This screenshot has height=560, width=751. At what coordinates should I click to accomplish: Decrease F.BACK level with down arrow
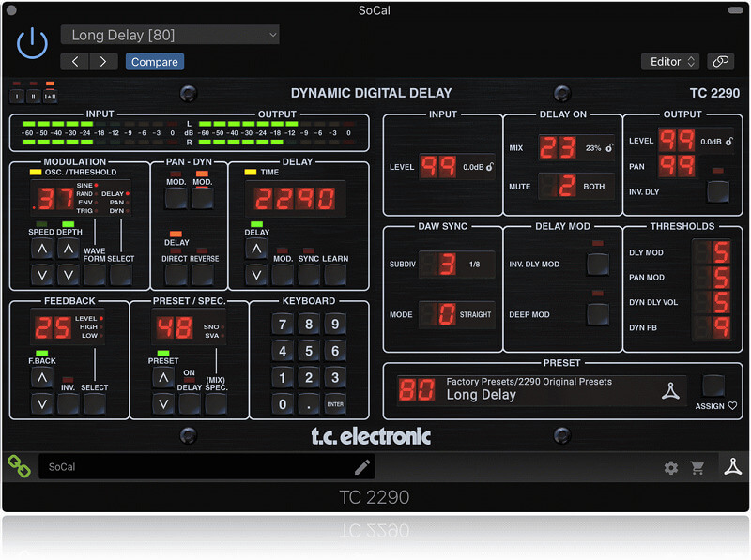[42, 404]
